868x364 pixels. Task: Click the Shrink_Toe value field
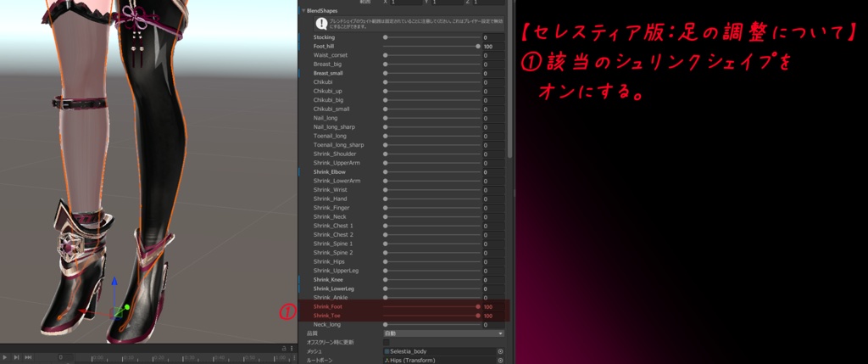click(x=493, y=316)
